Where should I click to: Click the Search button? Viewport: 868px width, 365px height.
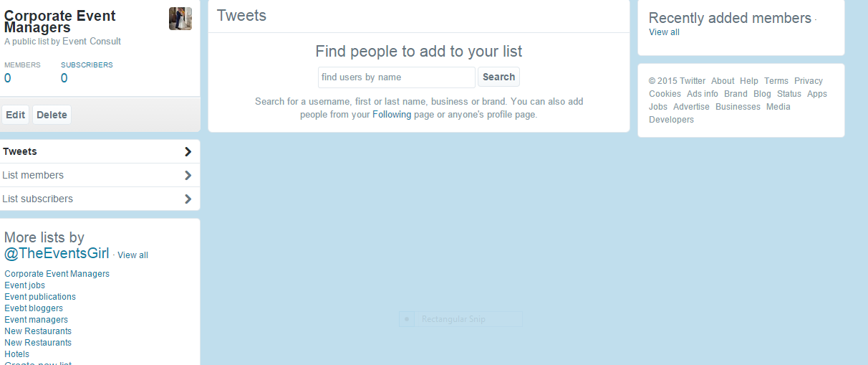coord(499,77)
